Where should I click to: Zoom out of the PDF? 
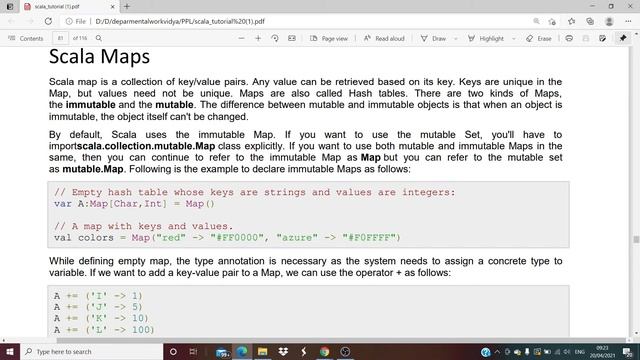pyautogui.click(x=241, y=38)
